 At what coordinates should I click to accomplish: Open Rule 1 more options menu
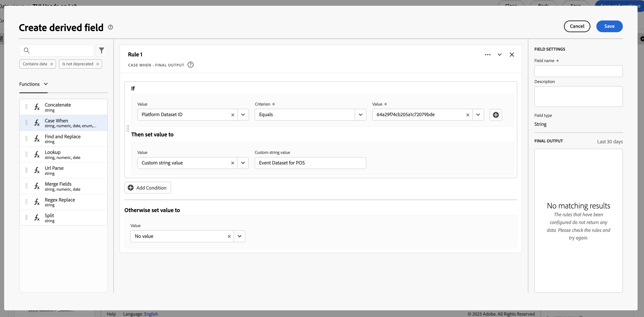click(487, 55)
